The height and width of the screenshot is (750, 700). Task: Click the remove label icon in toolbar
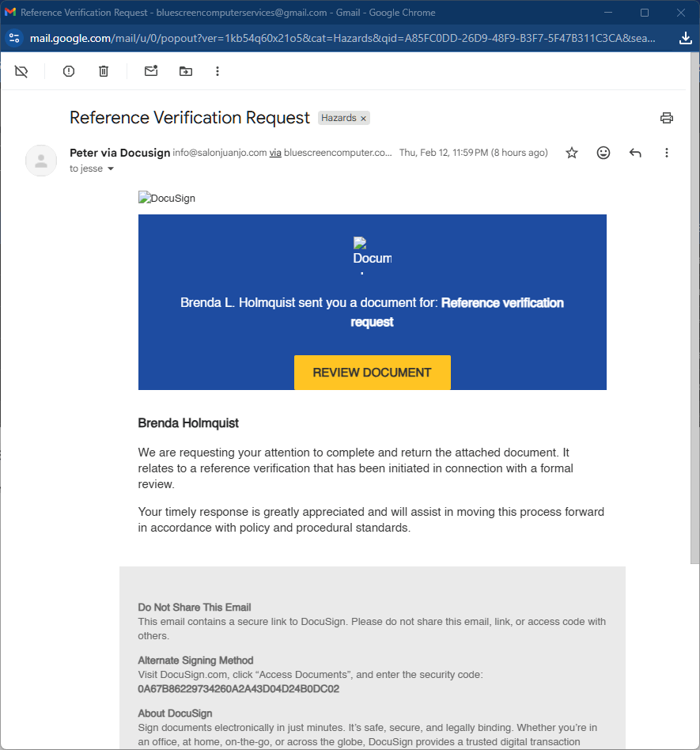pyautogui.click(x=21, y=71)
